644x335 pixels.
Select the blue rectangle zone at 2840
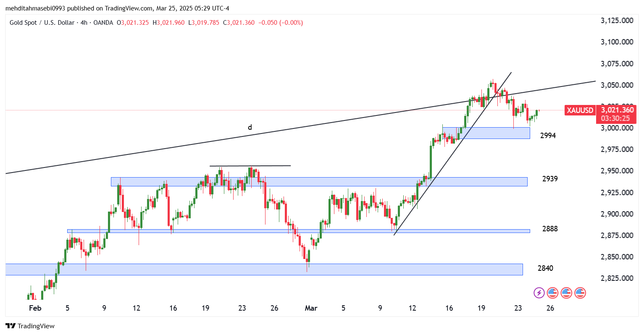(264, 270)
